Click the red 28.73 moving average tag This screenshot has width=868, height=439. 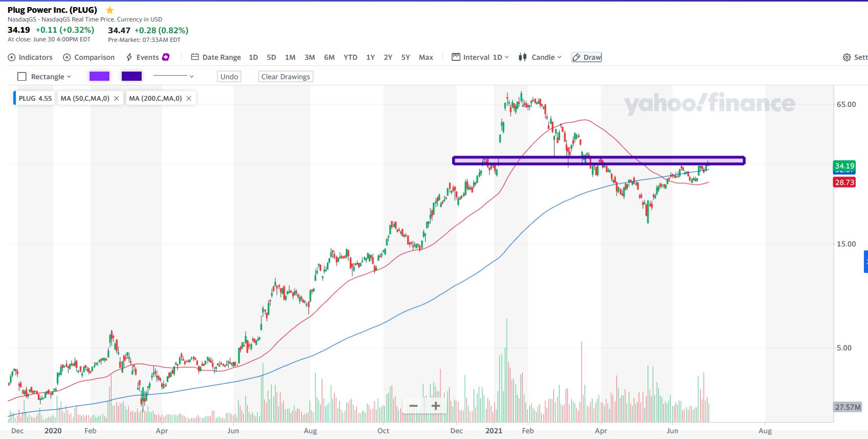(844, 182)
